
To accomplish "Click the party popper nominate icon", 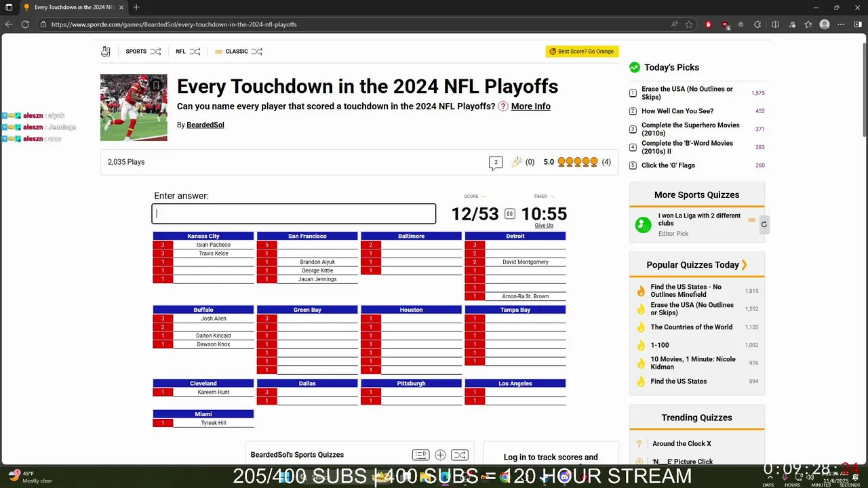I will point(517,162).
